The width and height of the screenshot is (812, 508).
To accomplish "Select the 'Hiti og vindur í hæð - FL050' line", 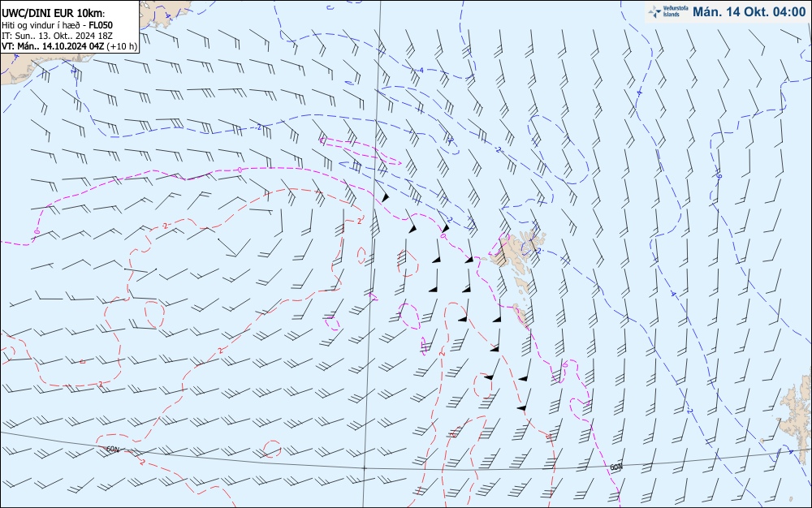I will click(x=57, y=25).
